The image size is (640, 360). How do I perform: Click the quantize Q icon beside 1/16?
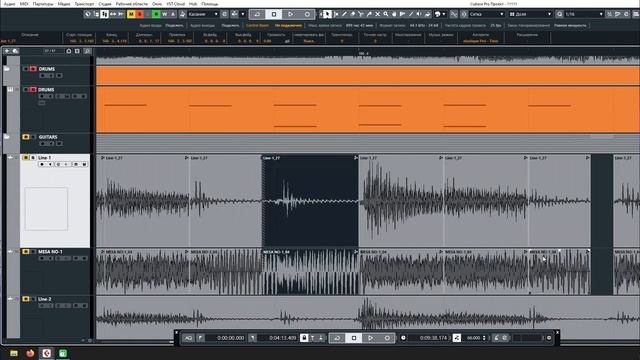pyautogui.click(x=560, y=14)
